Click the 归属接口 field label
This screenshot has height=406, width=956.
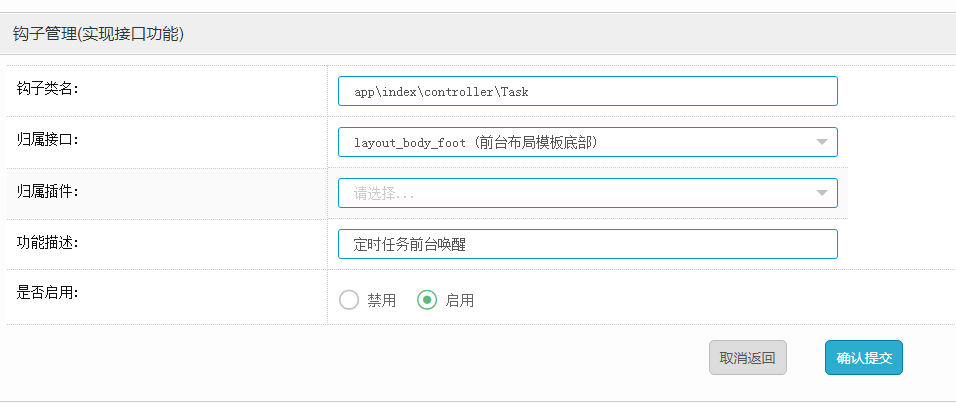pyautogui.click(x=48, y=139)
